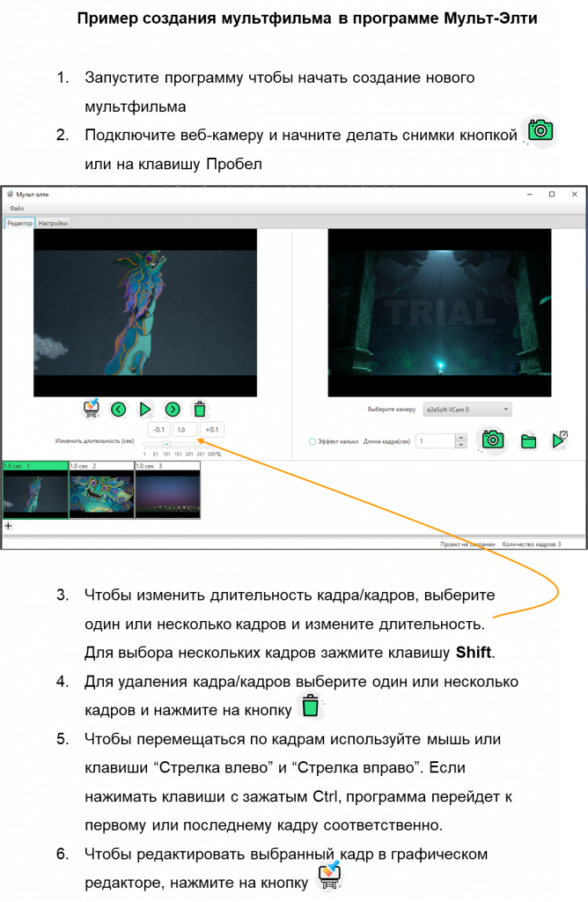Click the edit frame easel icon
Viewport: 588px width, 902px height.
pos(91,409)
